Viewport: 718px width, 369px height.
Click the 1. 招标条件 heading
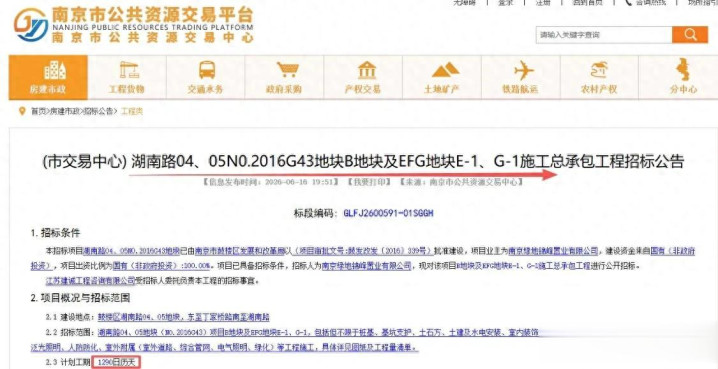coord(55,233)
